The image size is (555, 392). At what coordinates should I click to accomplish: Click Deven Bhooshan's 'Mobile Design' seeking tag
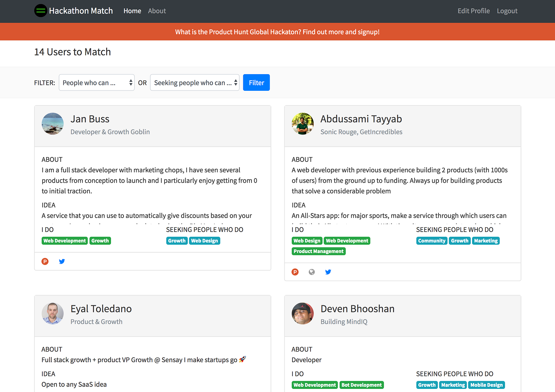tap(487, 385)
